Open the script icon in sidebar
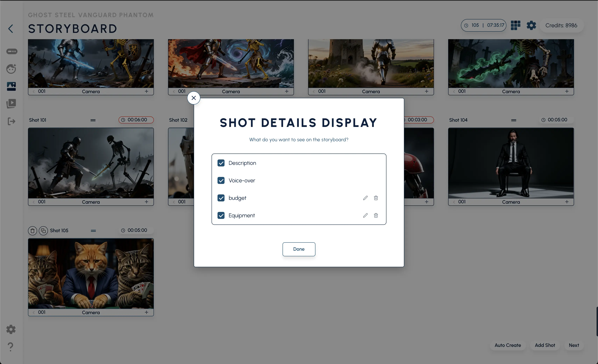Viewport: 598px width, 364px height. coord(11,51)
